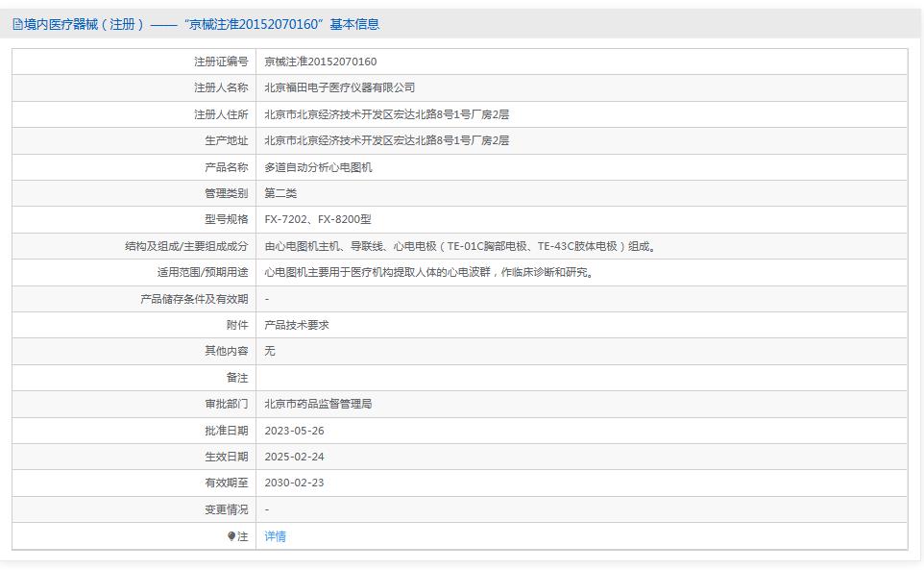
Task: Click the address value in the 注册人住所 row
Action: click(386, 114)
